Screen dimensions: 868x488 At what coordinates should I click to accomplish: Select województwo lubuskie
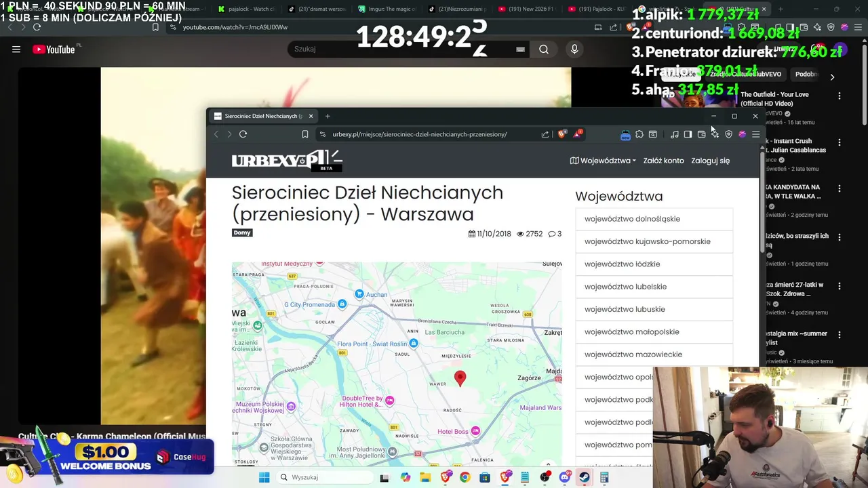tap(654, 309)
